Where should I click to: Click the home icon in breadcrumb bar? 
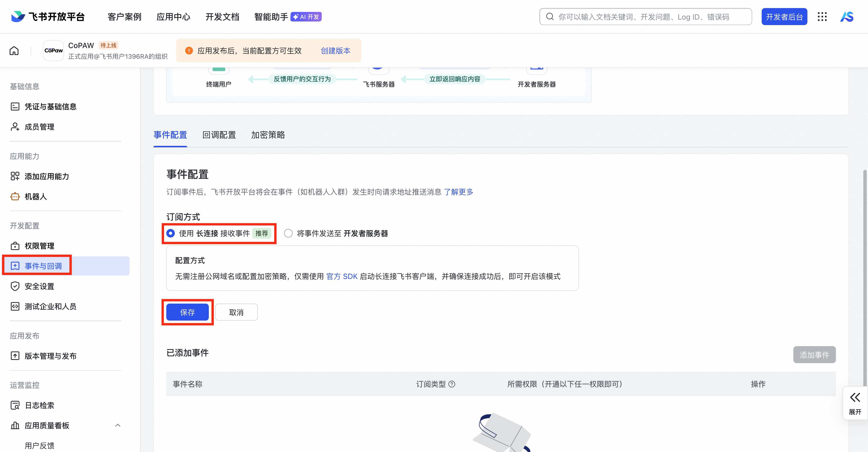coord(14,51)
